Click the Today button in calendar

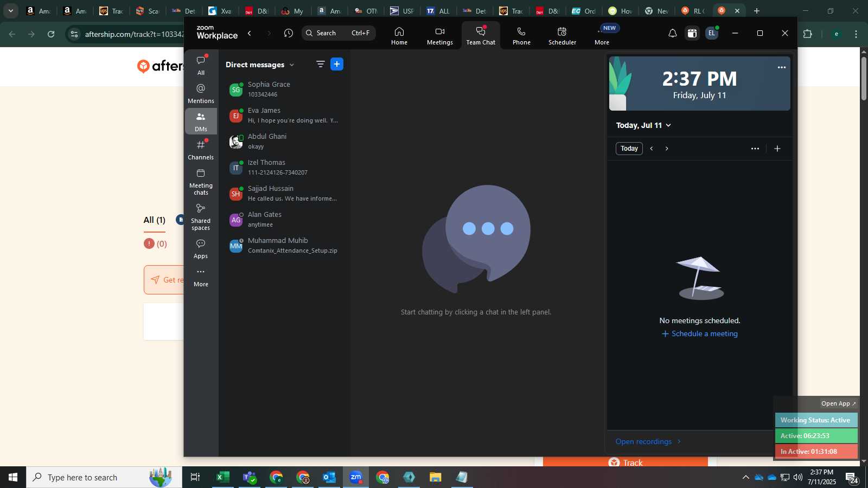[x=629, y=149]
